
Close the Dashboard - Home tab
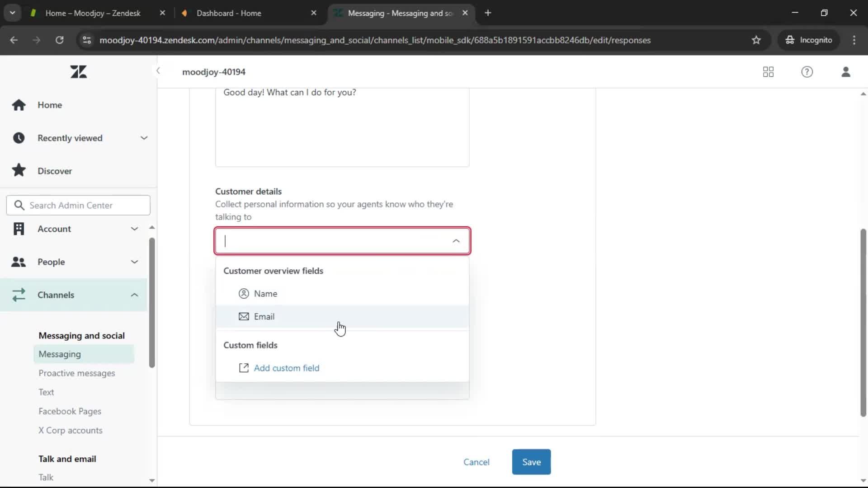314,13
